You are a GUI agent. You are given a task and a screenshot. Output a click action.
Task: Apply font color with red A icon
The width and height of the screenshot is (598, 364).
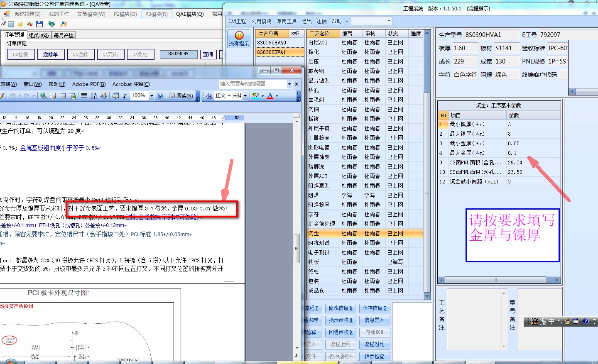(270, 96)
